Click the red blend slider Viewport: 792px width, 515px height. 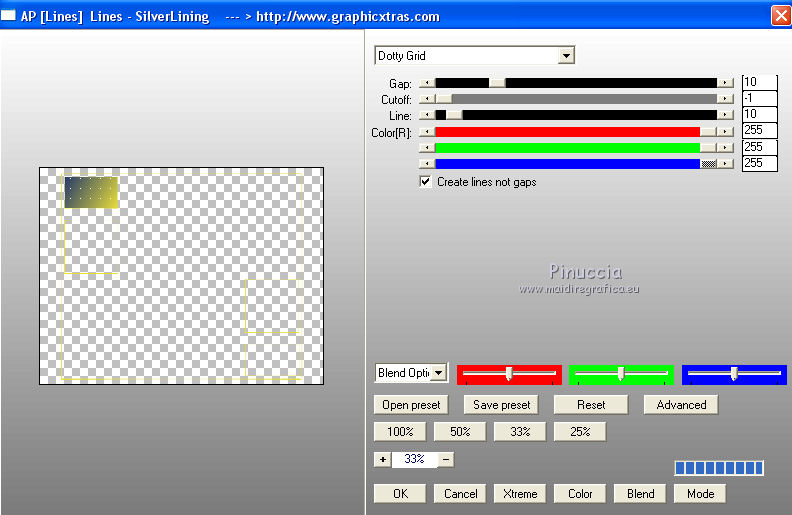[x=509, y=374]
